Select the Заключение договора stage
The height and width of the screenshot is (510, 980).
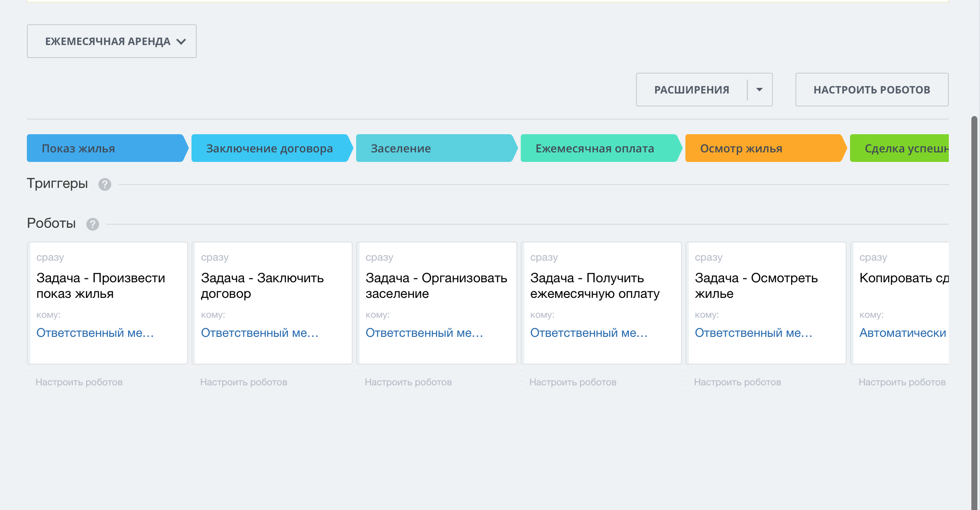(x=270, y=148)
